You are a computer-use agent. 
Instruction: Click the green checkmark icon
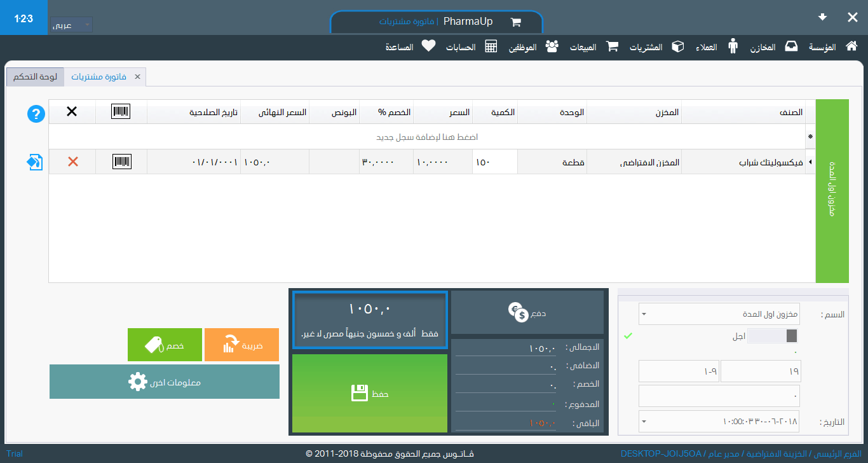[x=628, y=336]
